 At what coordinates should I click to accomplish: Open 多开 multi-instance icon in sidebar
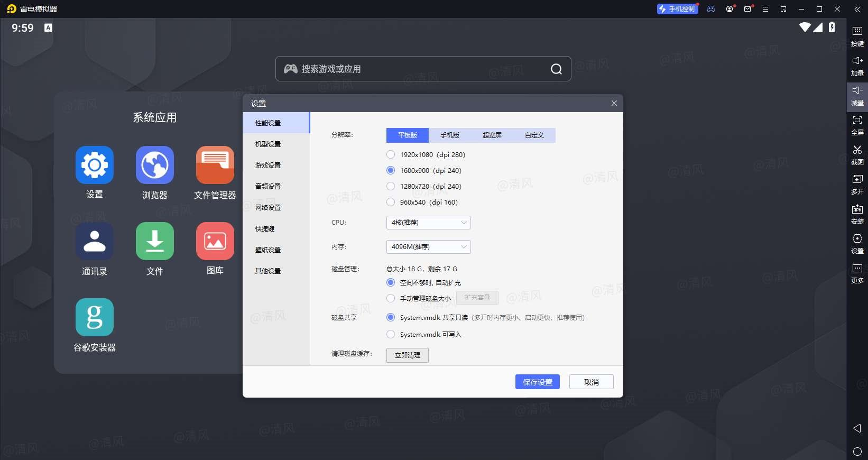857,180
